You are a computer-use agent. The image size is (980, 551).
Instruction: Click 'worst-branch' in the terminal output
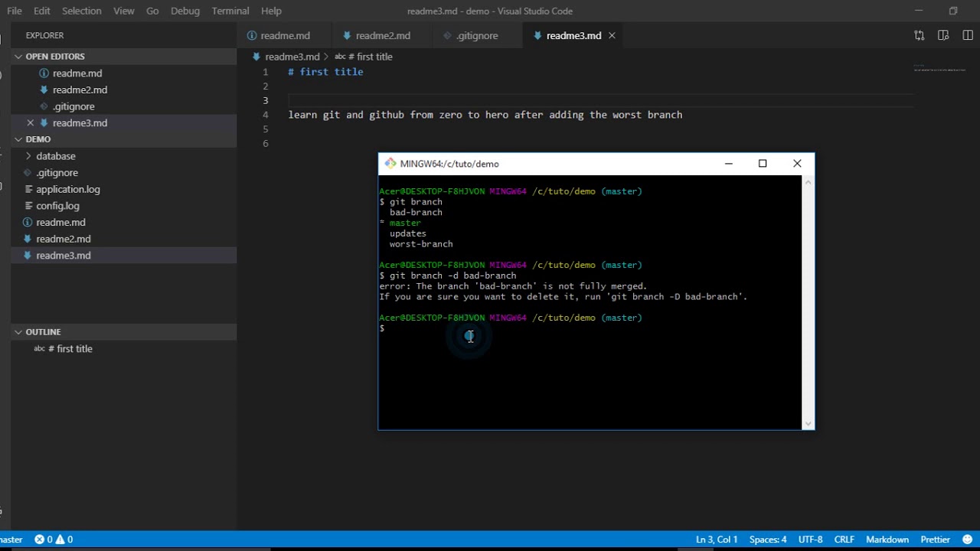click(421, 244)
